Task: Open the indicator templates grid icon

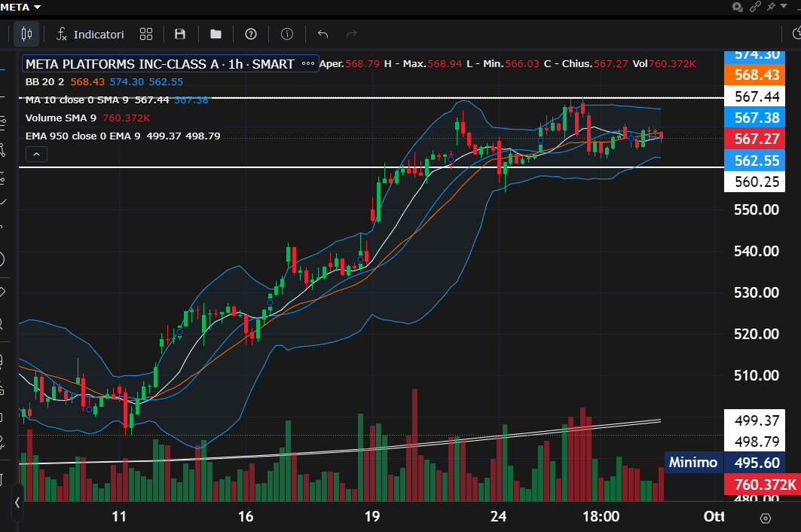Action: [146, 34]
